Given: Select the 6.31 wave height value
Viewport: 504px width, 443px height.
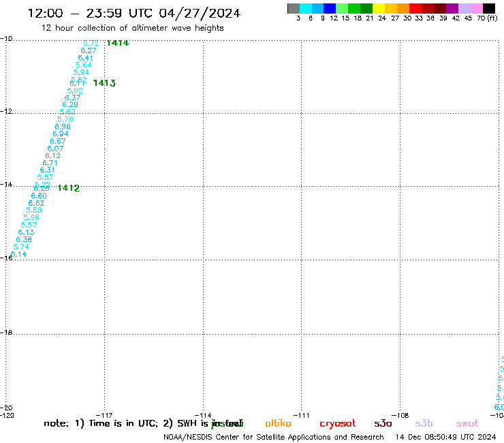Looking at the screenshot, I should 47,170.
